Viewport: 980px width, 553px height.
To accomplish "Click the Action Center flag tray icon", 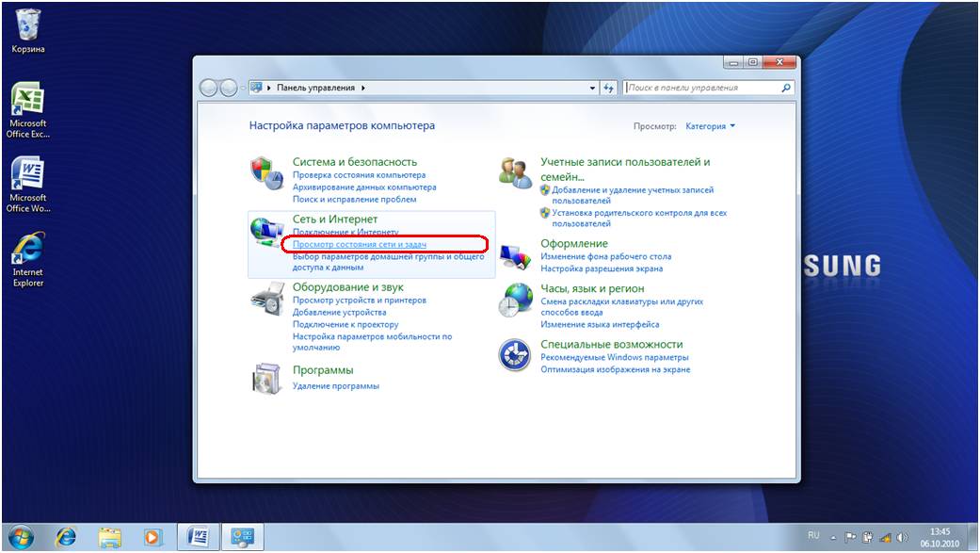I will (x=851, y=537).
